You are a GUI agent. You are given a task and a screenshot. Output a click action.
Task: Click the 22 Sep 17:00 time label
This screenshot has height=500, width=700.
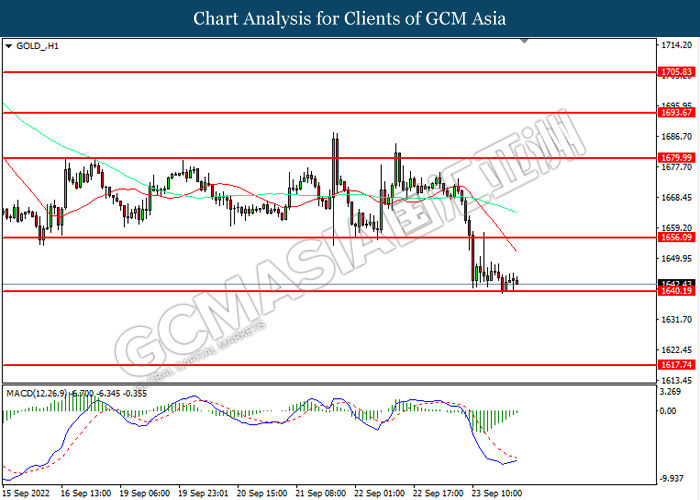point(438,493)
